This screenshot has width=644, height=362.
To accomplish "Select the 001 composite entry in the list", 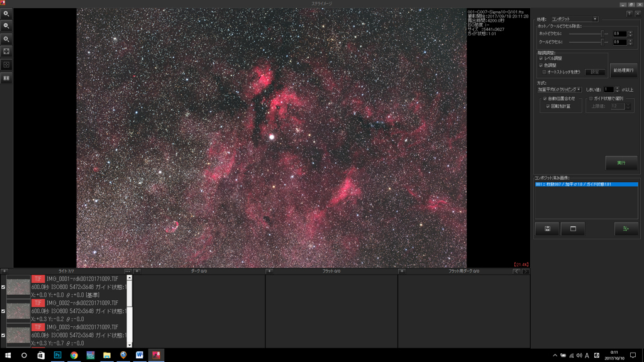I will point(586,185).
